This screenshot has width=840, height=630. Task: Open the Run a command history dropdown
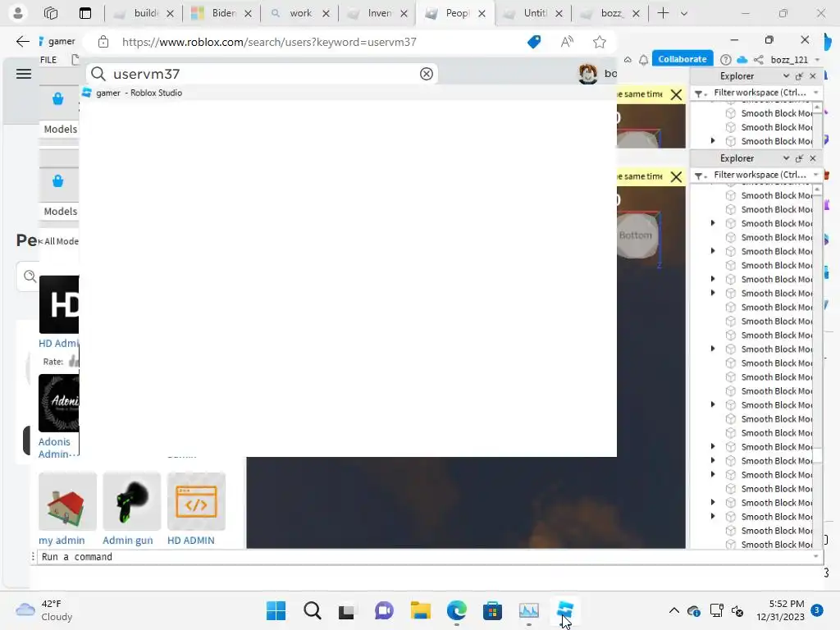816,557
